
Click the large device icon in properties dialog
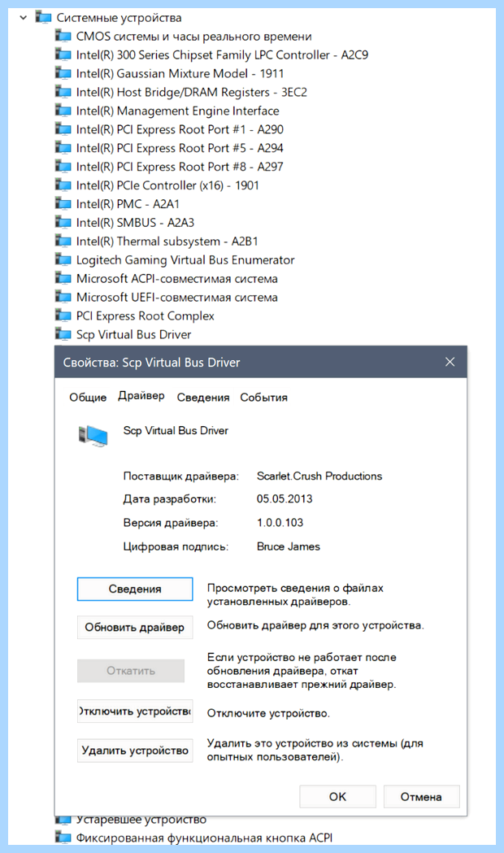pos(93,436)
